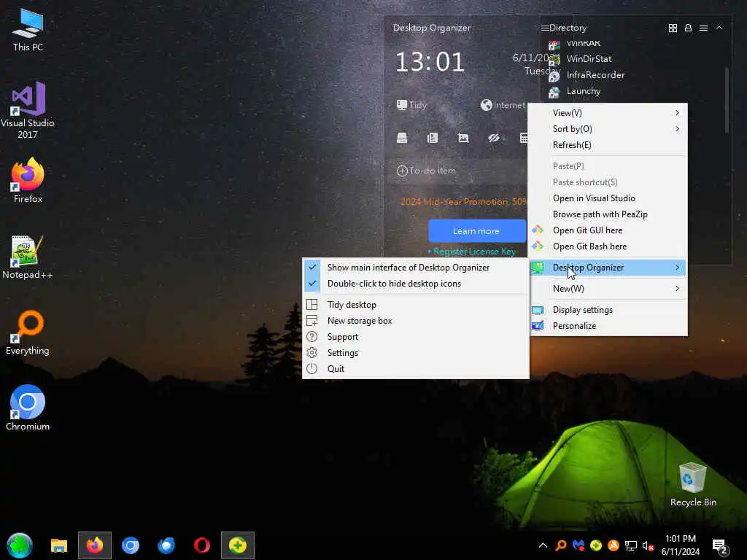Uncheck Double-click to hide desktop icons
The width and height of the screenshot is (747, 560).
point(415,284)
